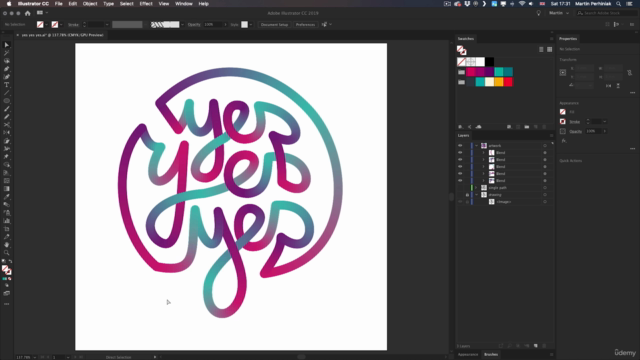Click Document Setup button
Image resolution: width=640 pixels, height=360 pixels.
point(274,24)
